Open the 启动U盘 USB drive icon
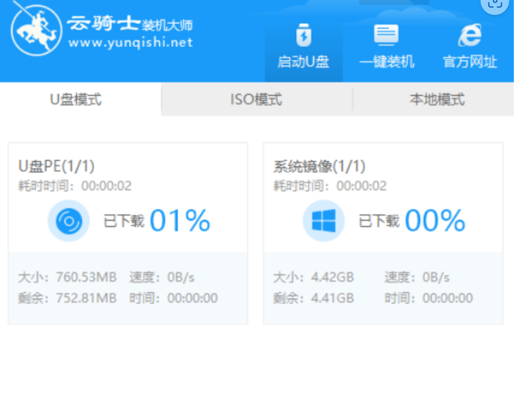The image size is (521, 420). click(x=304, y=35)
